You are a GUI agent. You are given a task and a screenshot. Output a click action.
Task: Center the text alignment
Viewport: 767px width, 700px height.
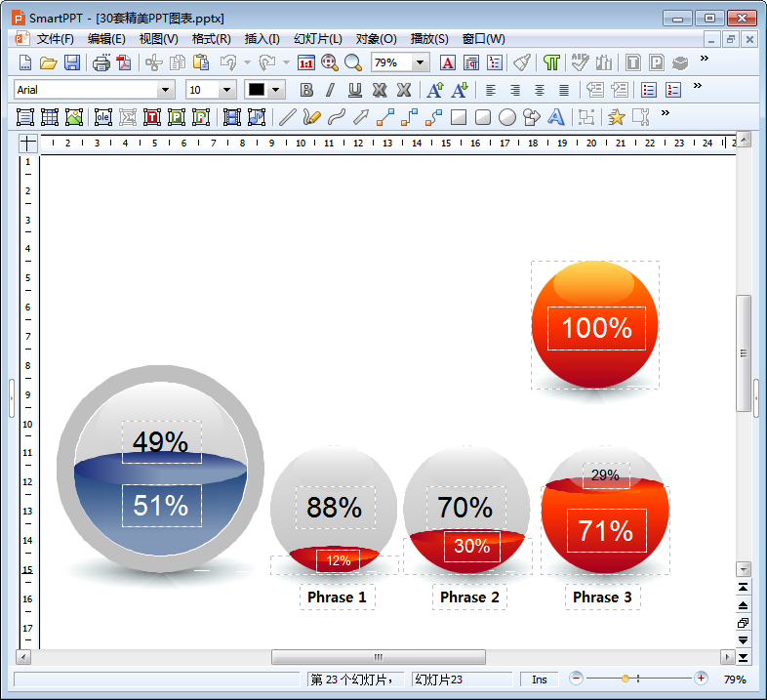click(540, 90)
